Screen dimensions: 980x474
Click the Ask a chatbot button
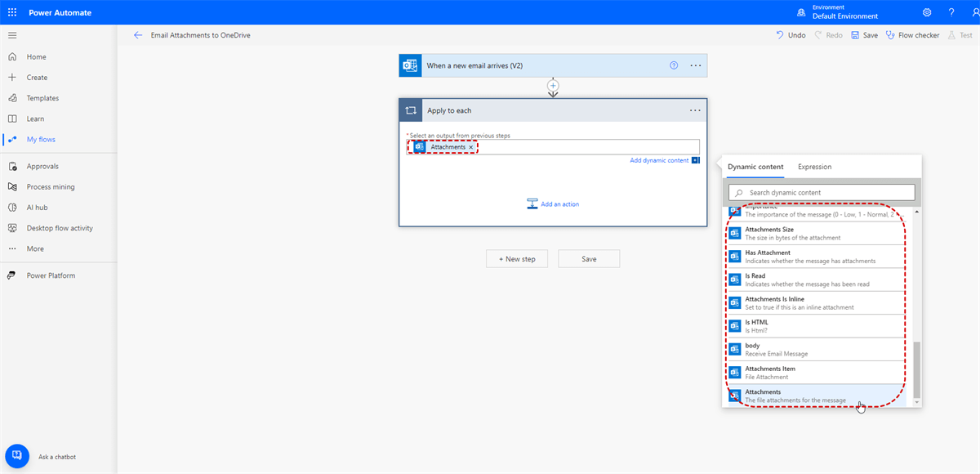(x=17, y=456)
